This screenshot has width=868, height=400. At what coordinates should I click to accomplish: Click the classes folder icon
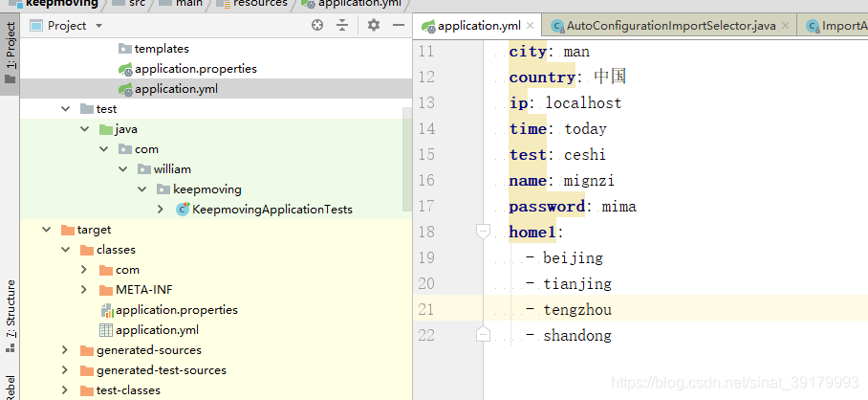pos(87,250)
